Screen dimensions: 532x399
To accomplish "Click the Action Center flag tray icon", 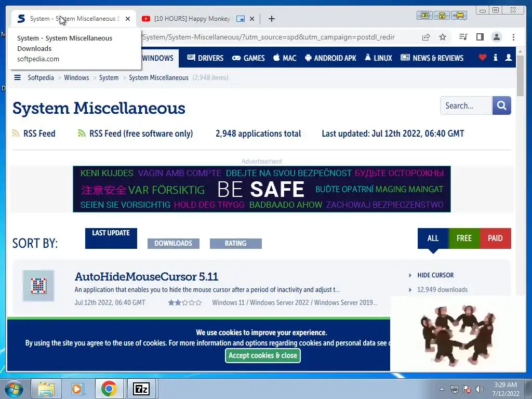I will pyautogui.click(x=467, y=389).
